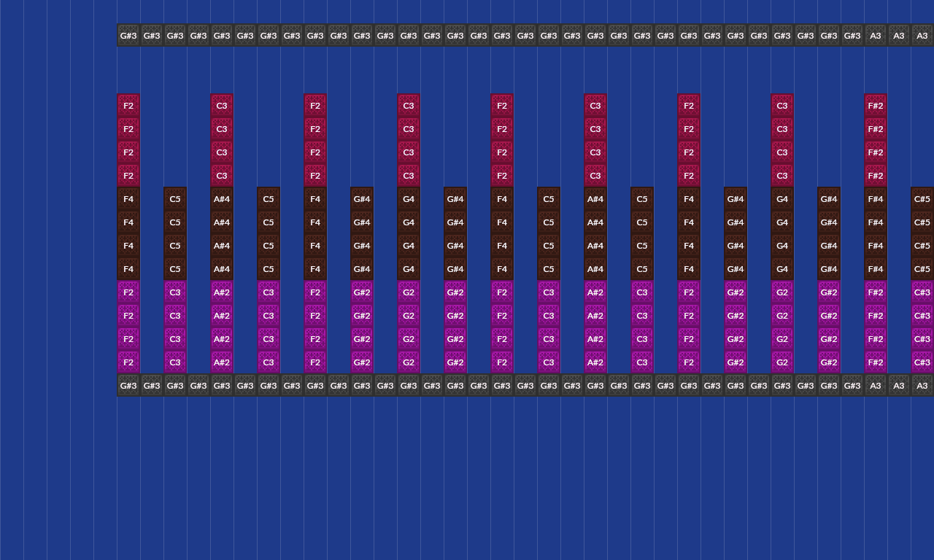Click the first G#3 block in bottom row
Image resolution: width=934 pixels, height=560 pixels.
pos(128,386)
